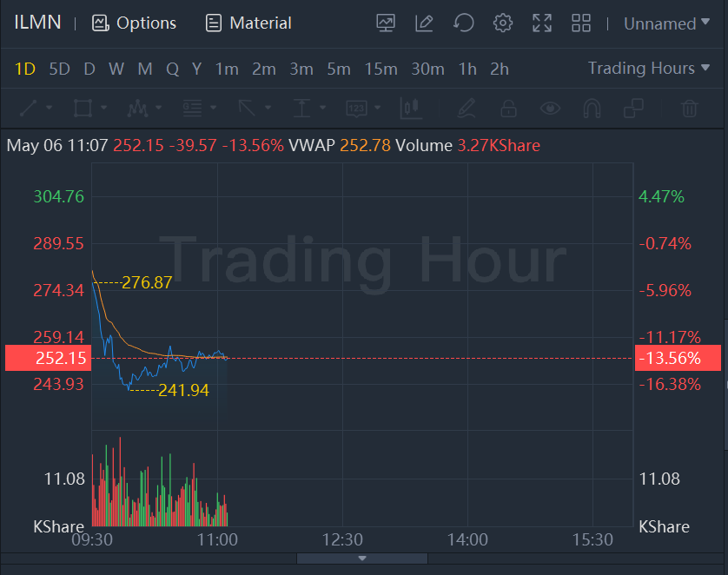
Task: Select the brush drawing tool
Action: [467, 109]
